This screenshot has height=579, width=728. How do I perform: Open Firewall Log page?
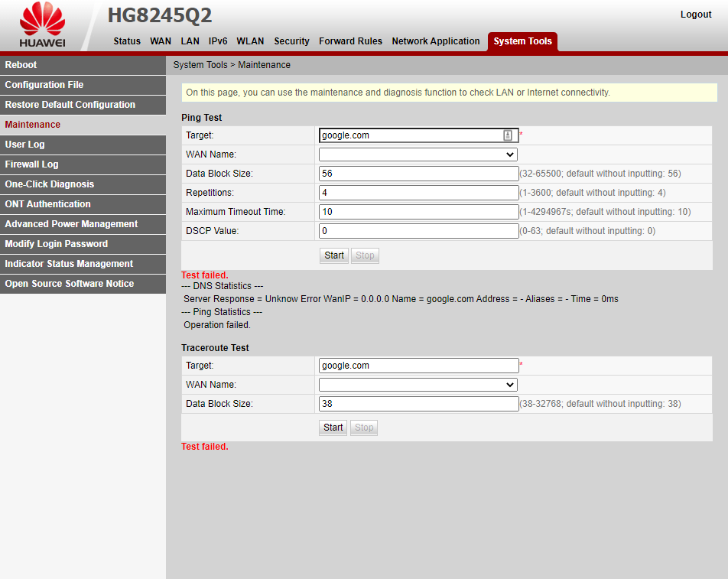coord(83,164)
